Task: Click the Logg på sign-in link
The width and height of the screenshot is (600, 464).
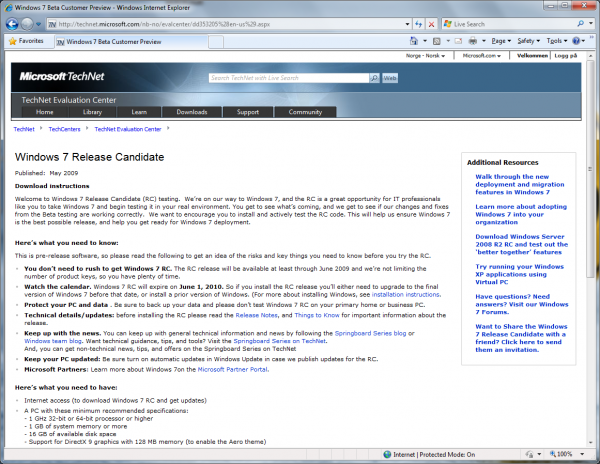Action: 566,56
